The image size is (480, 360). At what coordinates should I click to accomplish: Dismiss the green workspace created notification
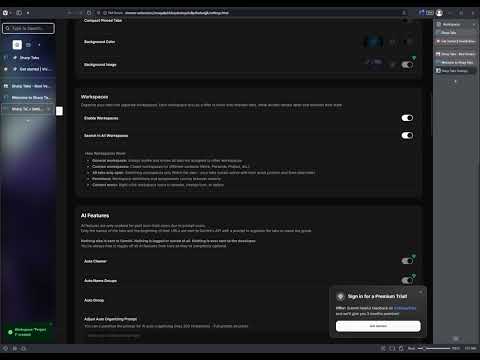click(x=51, y=324)
